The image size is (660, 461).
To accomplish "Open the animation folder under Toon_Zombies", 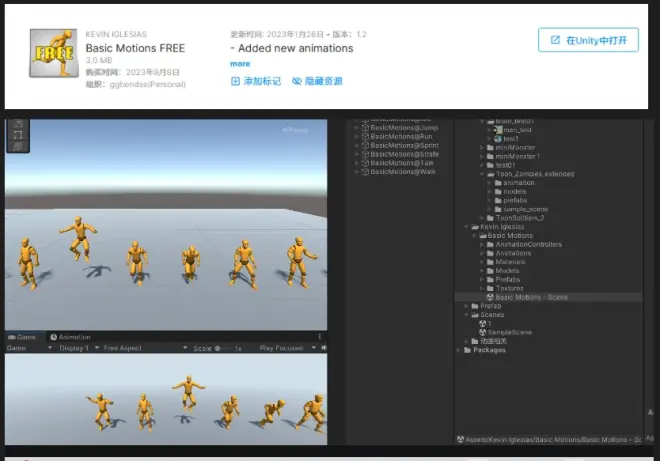I will pyautogui.click(x=514, y=183).
